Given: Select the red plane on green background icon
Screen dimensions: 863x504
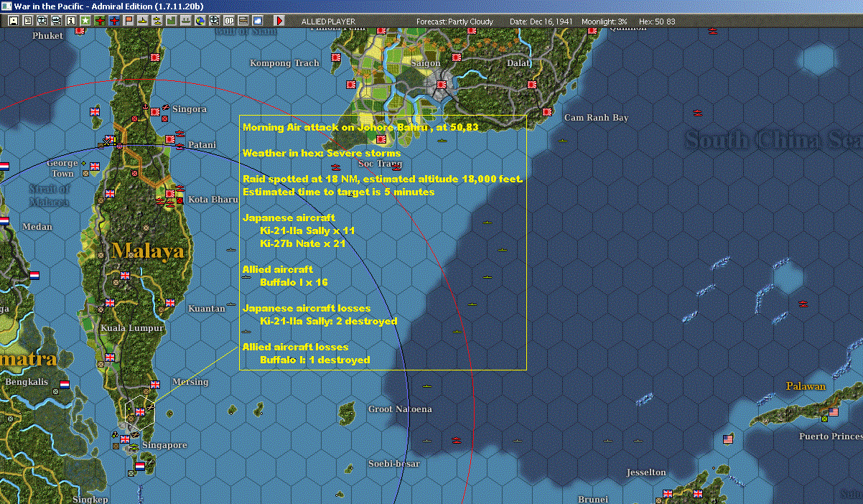Looking at the screenshot, I should (x=100, y=21).
